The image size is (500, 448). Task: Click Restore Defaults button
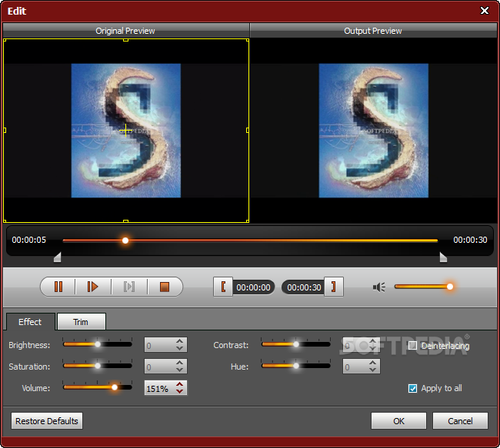point(47,421)
